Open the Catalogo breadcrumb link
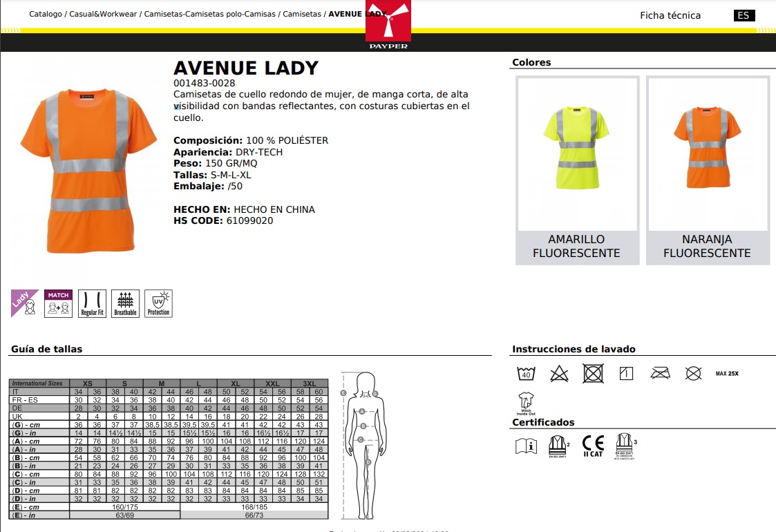 point(45,14)
